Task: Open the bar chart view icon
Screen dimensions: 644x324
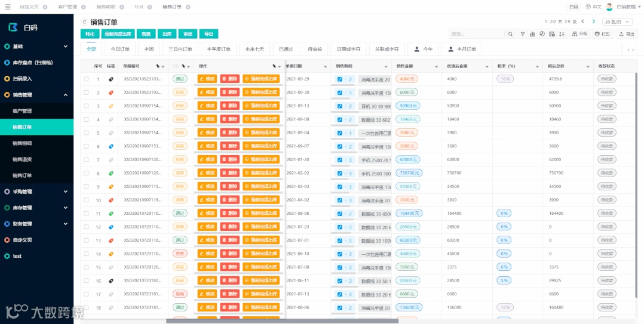Action: [532, 34]
